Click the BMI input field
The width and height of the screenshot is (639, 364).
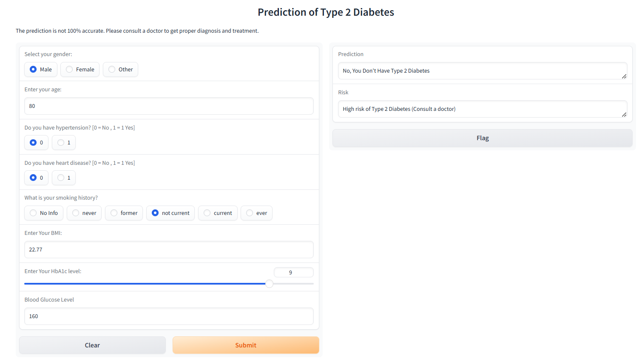[169, 250]
